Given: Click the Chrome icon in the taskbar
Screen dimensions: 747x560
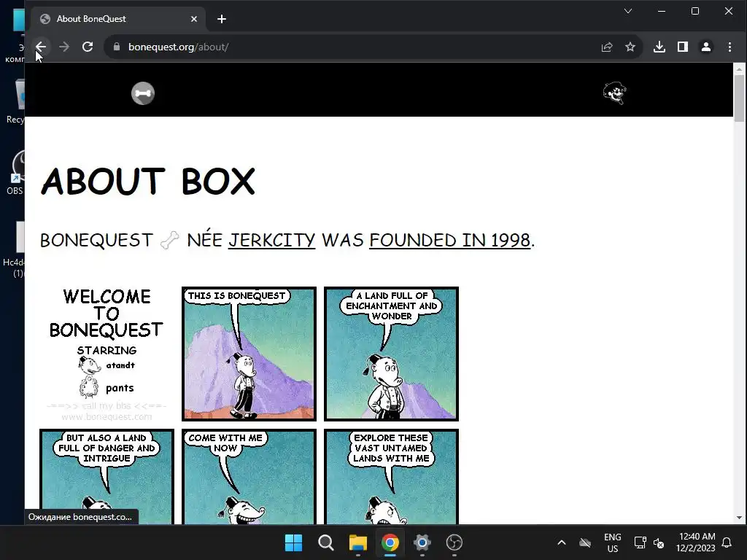Looking at the screenshot, I should pyautogui.click(x=390, y=542).
